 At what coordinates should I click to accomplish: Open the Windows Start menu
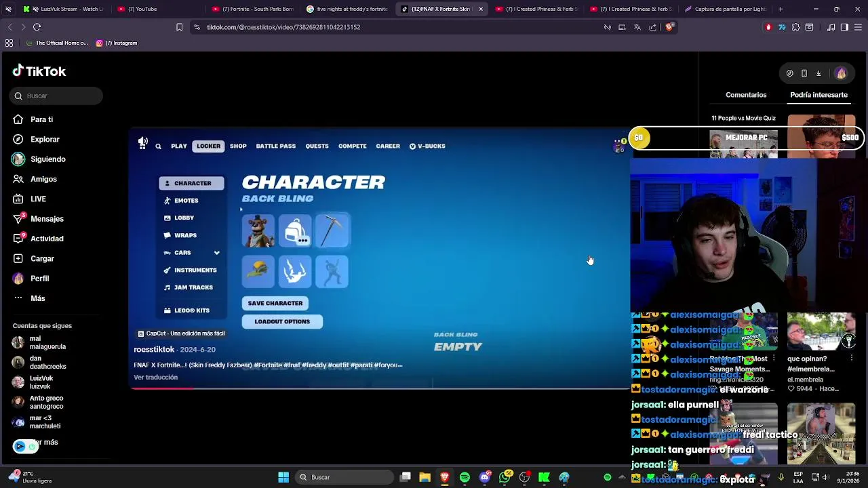[x=283, y=477]
